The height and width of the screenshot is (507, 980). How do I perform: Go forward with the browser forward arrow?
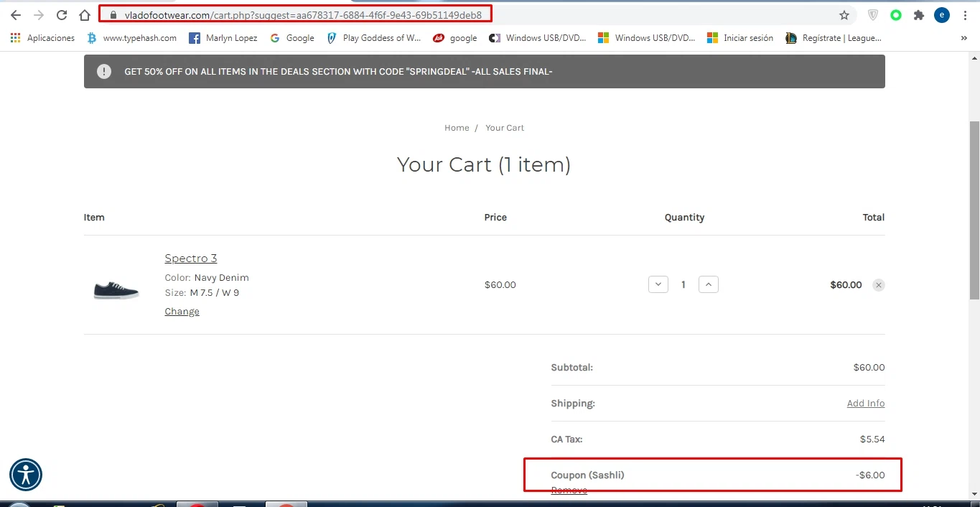click(39, 15)
